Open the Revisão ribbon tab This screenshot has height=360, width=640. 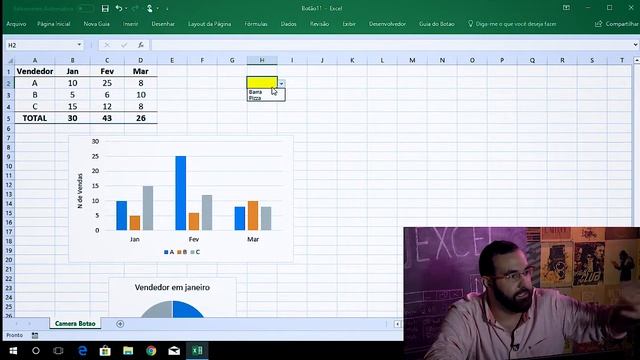tap(319, 24)
